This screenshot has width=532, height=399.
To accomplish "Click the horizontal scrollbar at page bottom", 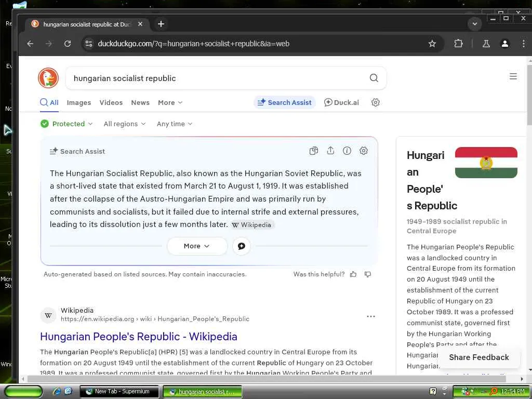I will click(267, 379).
